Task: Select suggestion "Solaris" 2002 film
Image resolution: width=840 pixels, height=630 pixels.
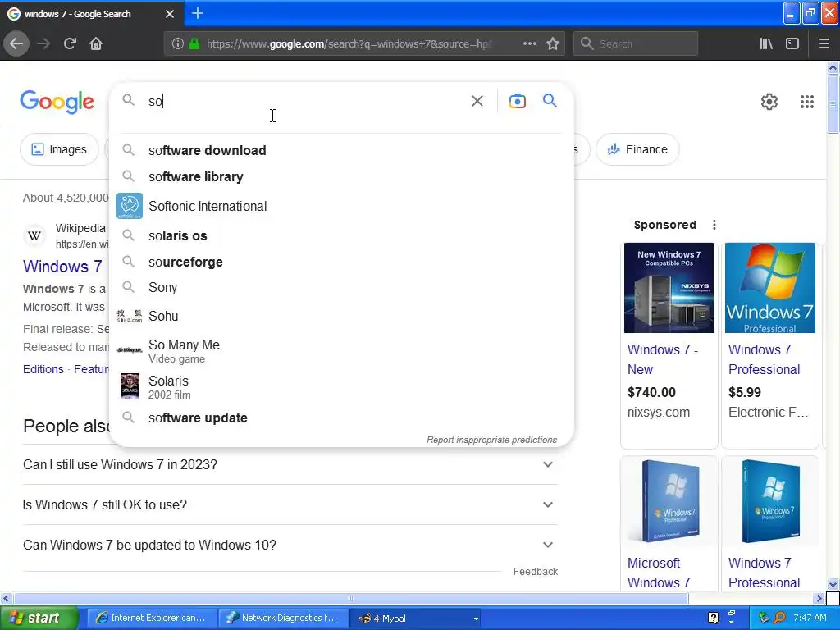Action: (340, 387)
